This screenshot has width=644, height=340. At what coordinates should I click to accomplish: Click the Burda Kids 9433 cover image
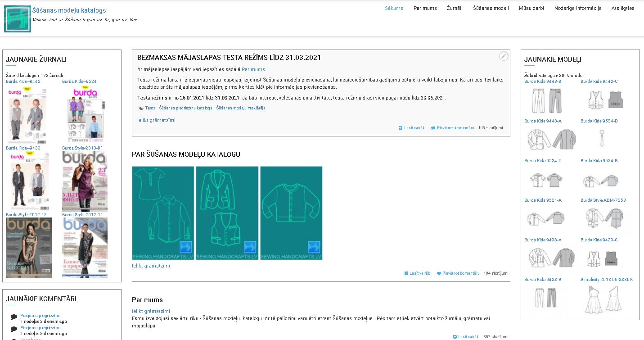27,181
